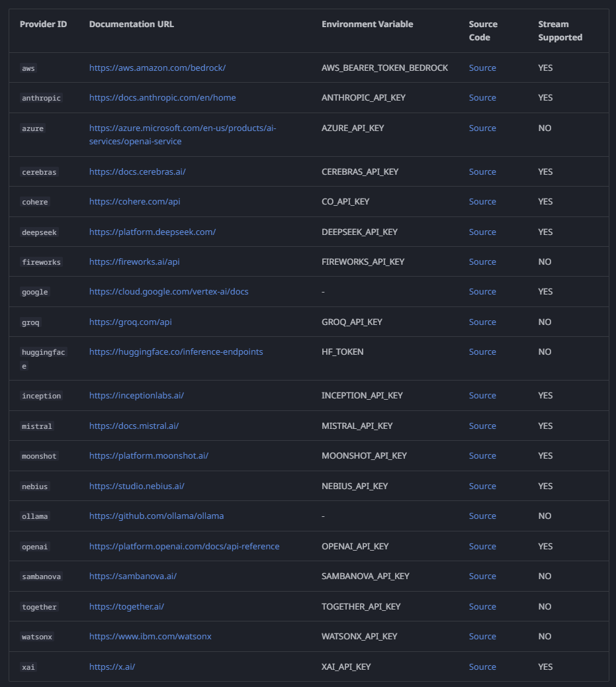Viewport: 616px width, 687px height.
Task: Visit the together.ai documentation link
Action: pyautogui.click(x=126, y=606)
